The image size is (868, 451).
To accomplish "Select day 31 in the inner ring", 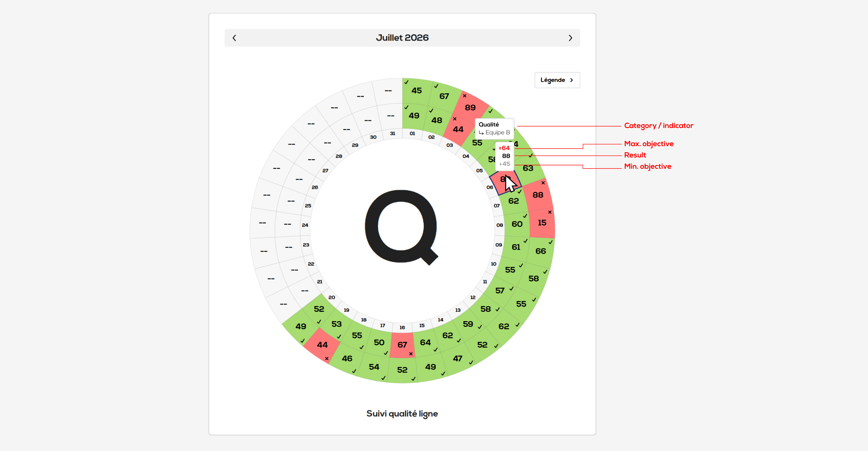I will (393, 134).
